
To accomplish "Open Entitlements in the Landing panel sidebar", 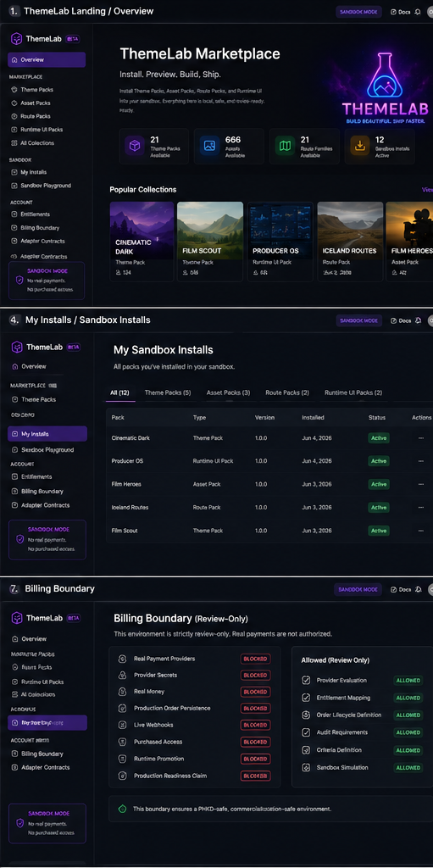I will coord(35,214).
